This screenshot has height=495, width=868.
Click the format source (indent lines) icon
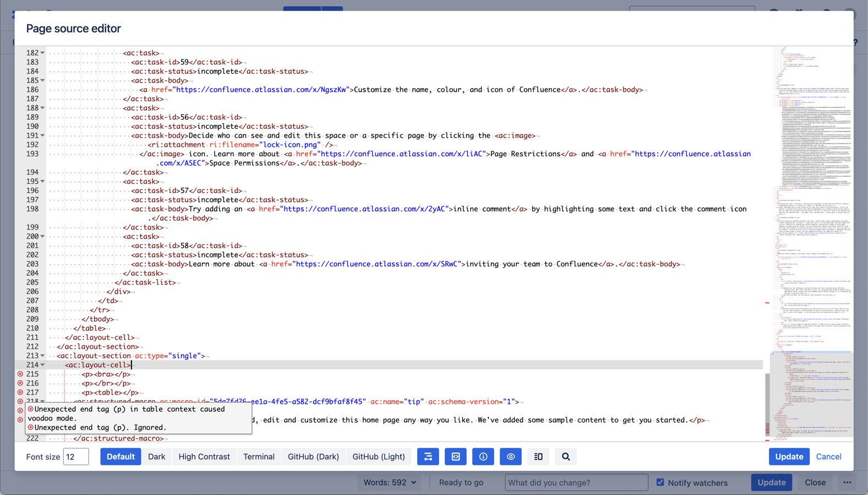click(x=428, y=457)
